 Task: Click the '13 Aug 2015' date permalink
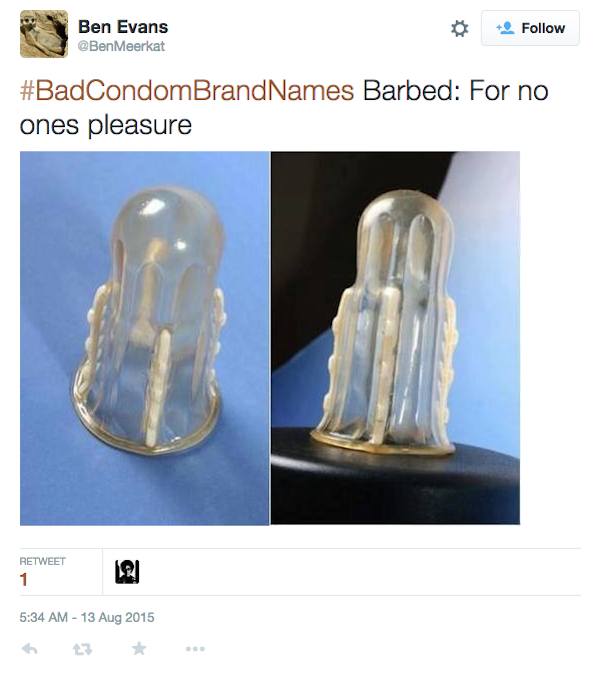(118, 617)
